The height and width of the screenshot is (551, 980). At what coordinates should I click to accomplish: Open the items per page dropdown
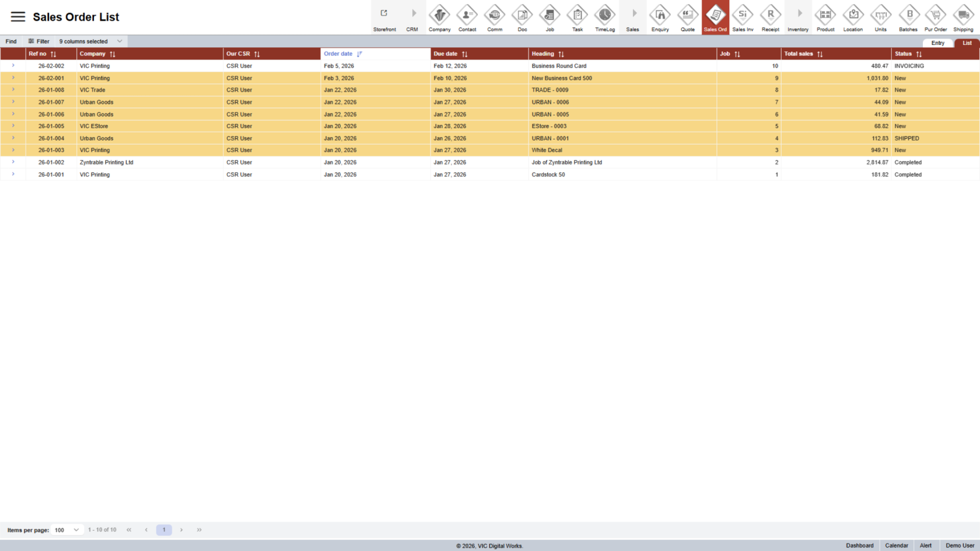[66, 530]
